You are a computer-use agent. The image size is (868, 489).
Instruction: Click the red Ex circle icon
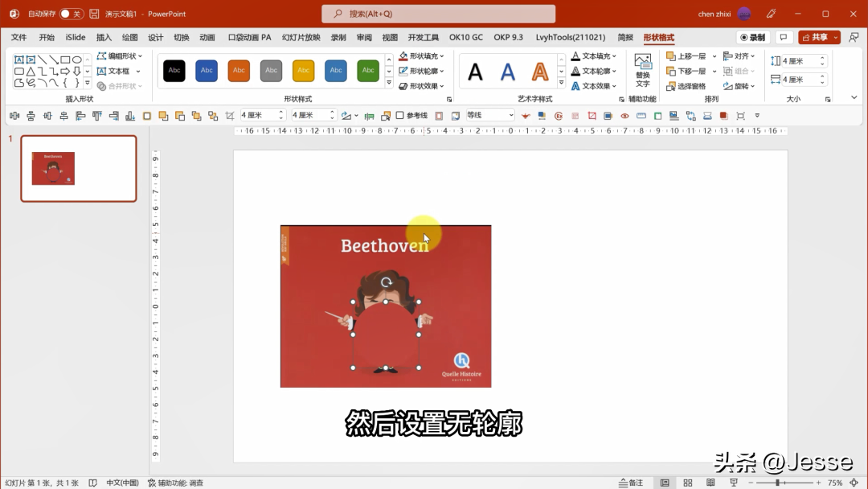559,116
